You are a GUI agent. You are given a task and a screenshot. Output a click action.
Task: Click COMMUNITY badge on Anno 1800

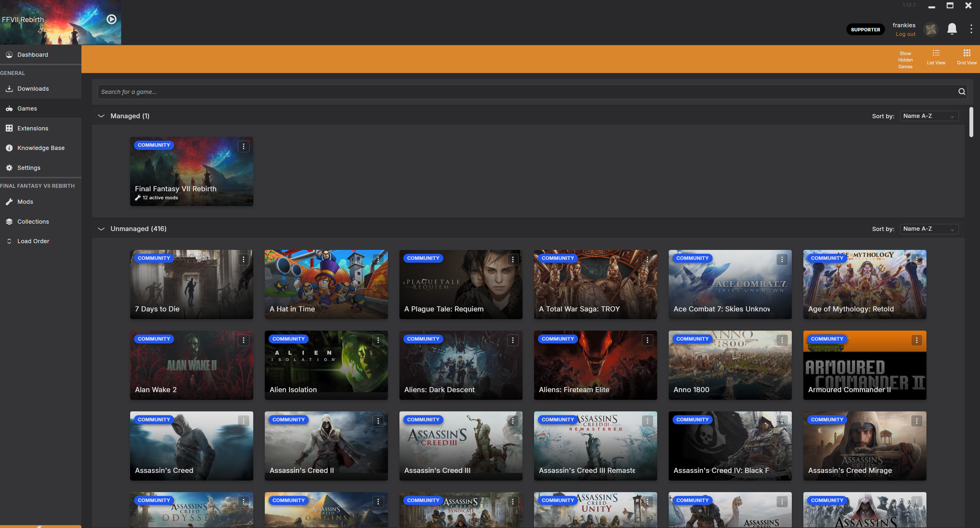pyautogui.click(x=692, y=339)
